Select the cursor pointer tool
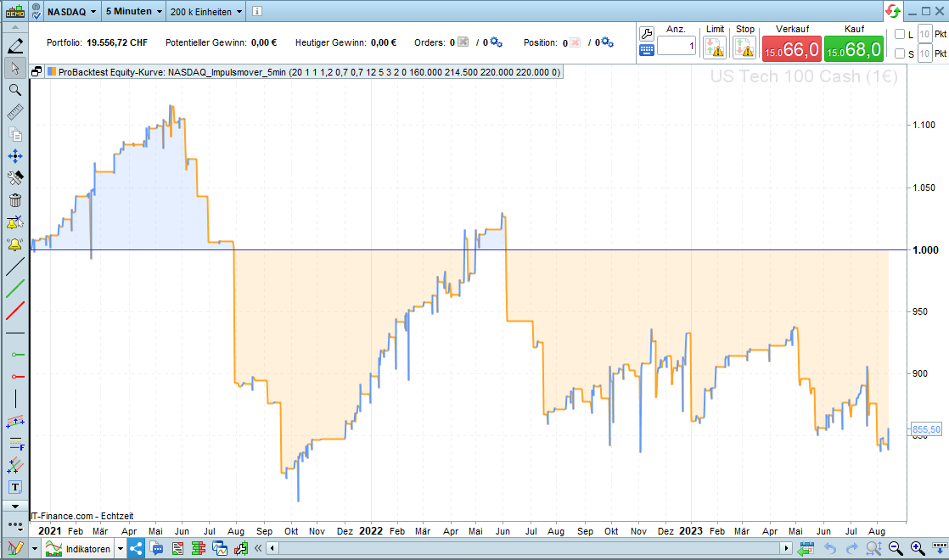The image size is (949, 560). 15,69
